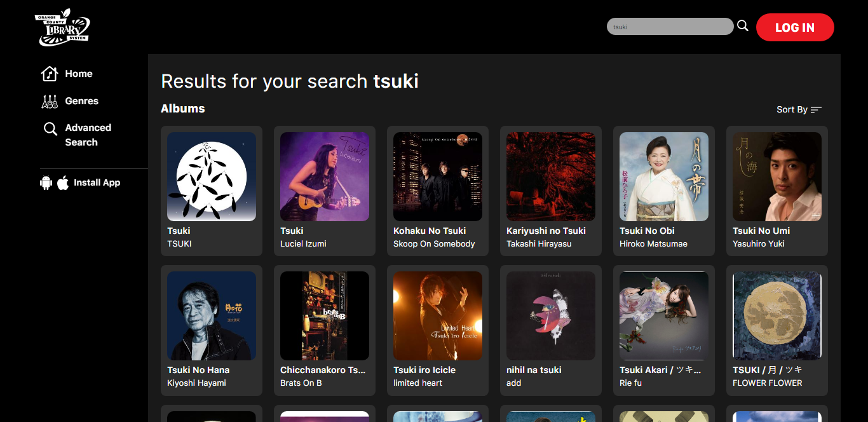Click the Sort By lines icon
Image resolution: width=868 pixels, height=422 pixels.
point(816,110)
